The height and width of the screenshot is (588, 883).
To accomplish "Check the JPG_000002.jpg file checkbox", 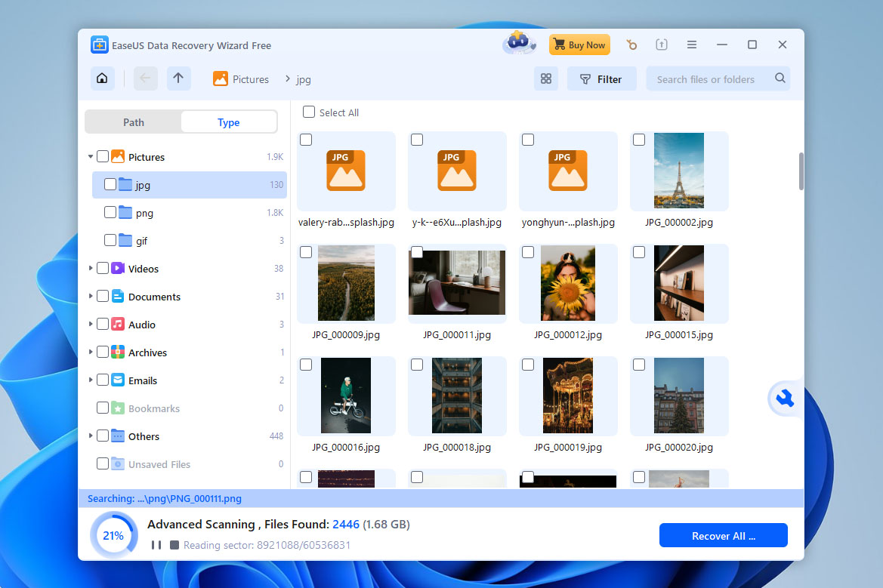I will [x=638, y=139].
